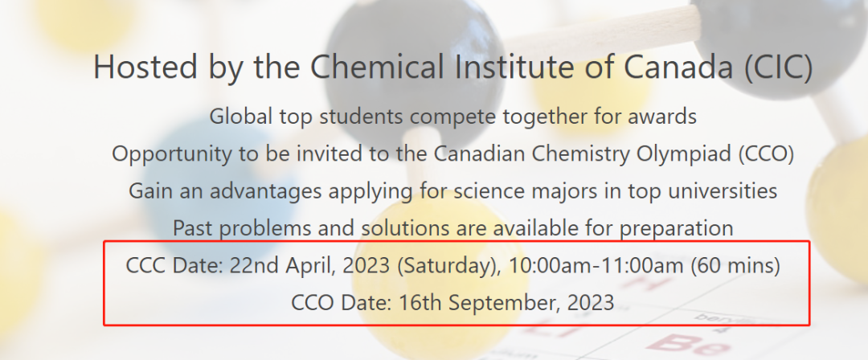Viewport: 868px width, 360px height.
Task: Click the '10:00am-11:00am' time range
Action: click(596, 266)
